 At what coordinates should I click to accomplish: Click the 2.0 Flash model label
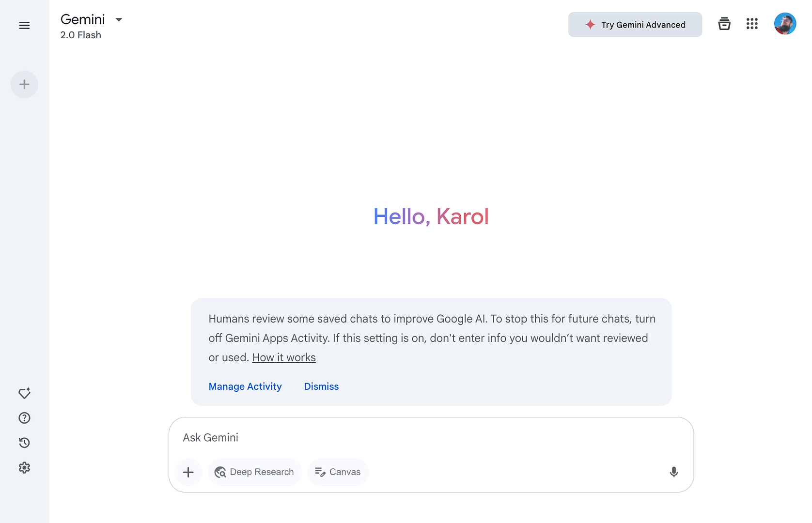point(81,35)
